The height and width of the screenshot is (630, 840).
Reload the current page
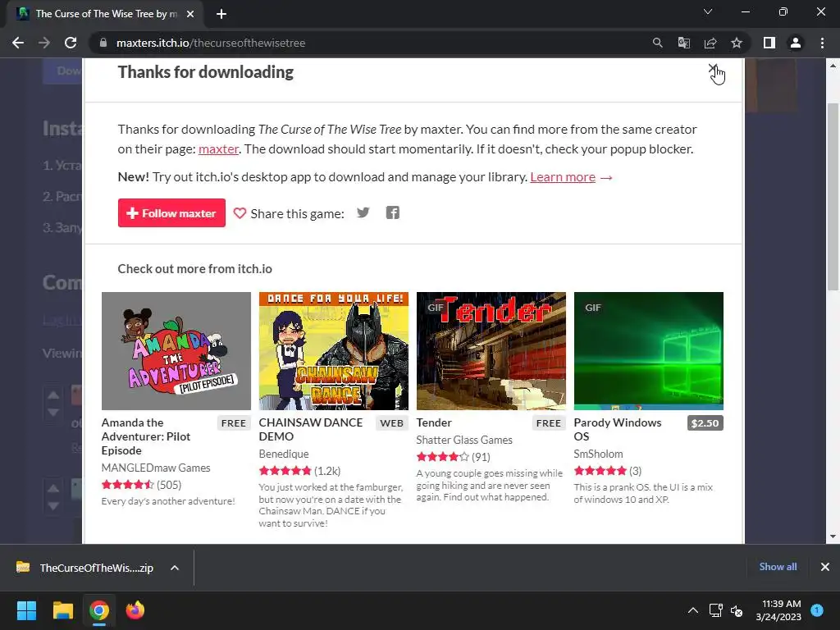(71, 43)
